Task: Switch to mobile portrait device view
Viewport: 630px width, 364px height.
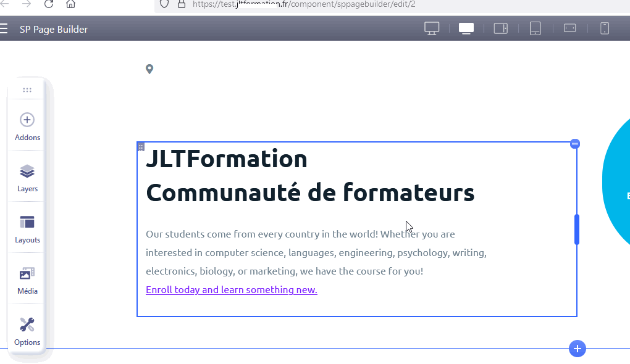Action: [x=605, y=28]
